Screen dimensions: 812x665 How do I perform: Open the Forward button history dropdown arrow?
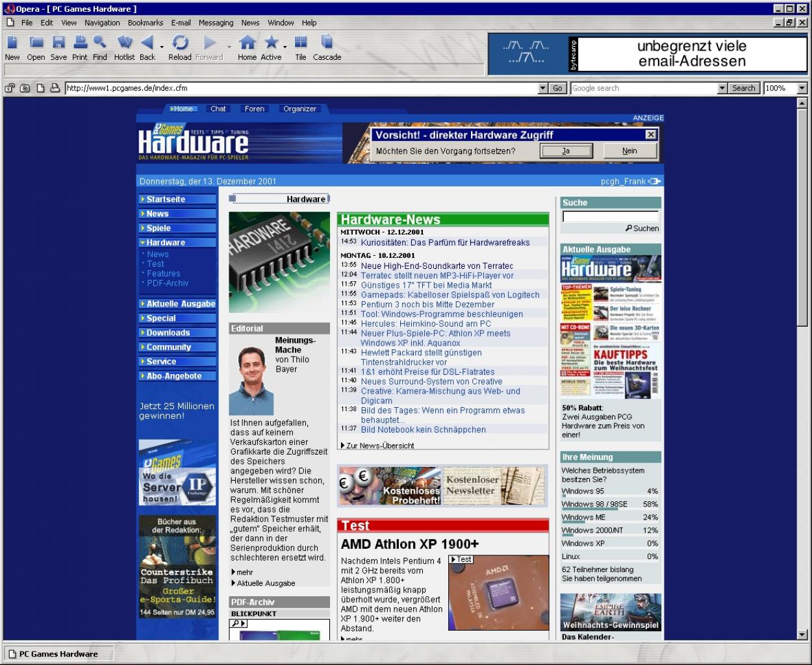tap(229, 47)
